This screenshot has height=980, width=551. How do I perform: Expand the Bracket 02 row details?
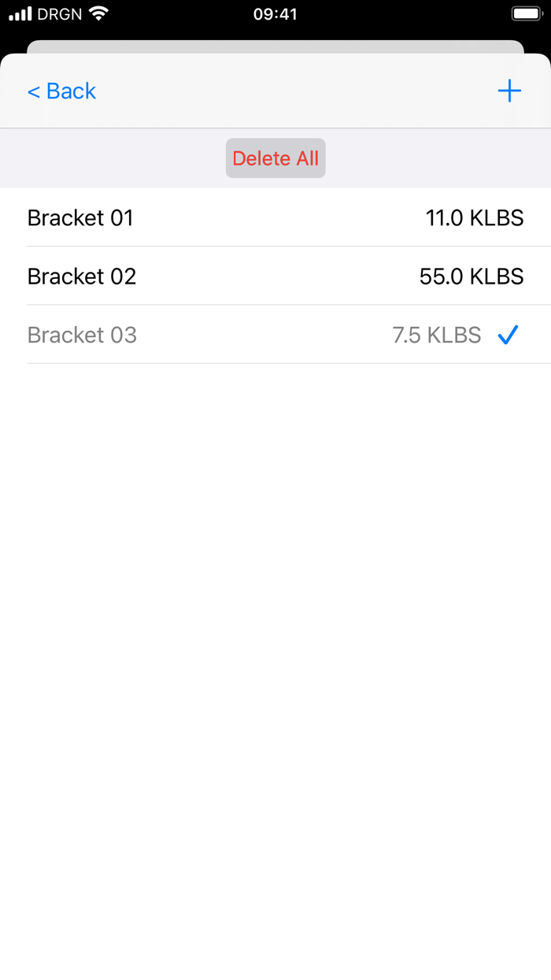pyautogui.click(x=275, y=276)
